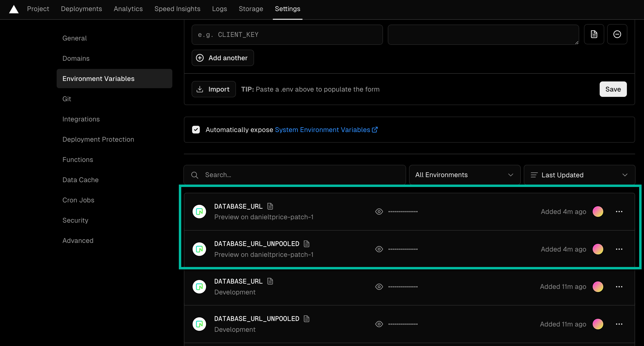Click the document icon beside the value field
The height and width of the screenshot is (346, 644).
tap(594, 34)
